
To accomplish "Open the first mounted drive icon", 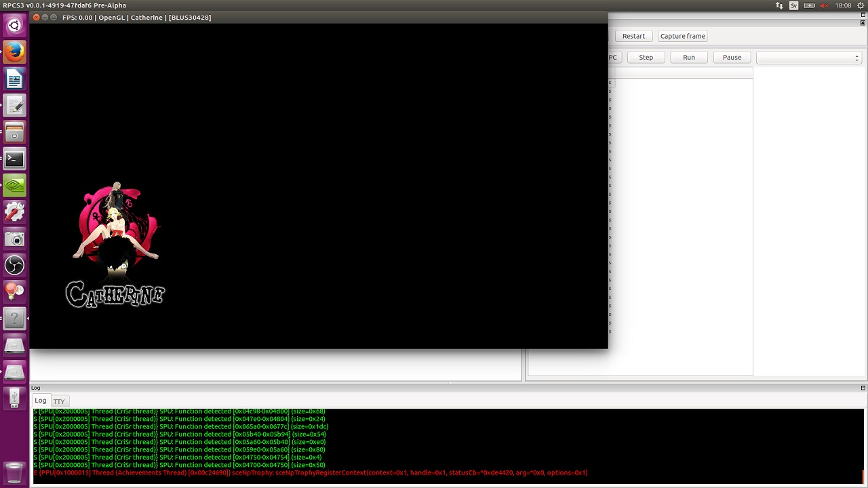I will (x=14, y=345).
